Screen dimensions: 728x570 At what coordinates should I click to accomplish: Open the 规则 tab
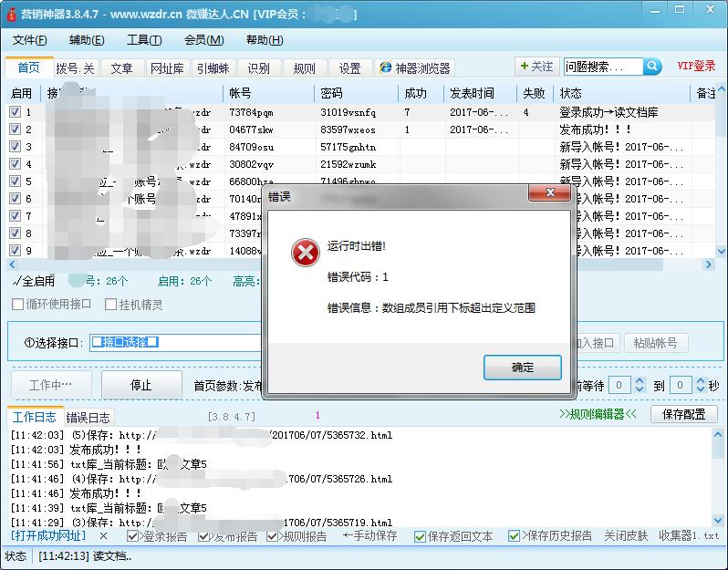pyautogui.click(x=304, y=68)
